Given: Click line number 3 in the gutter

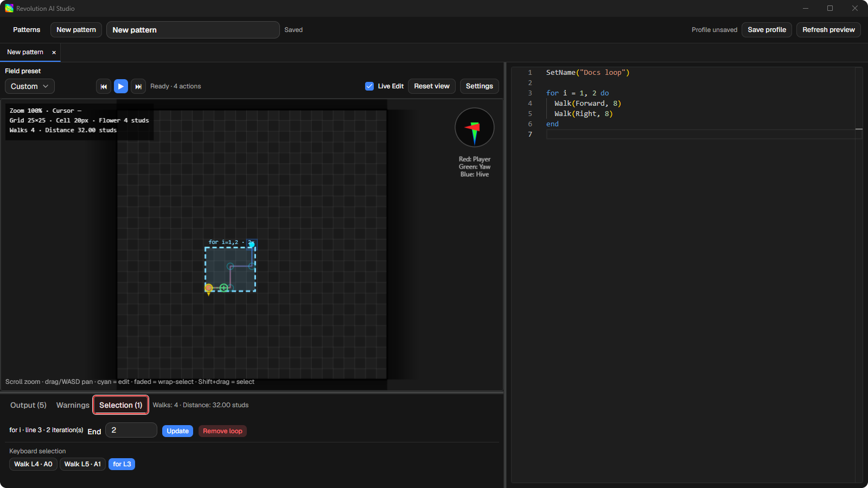Looking at the screenshot, I should [530, 93].
